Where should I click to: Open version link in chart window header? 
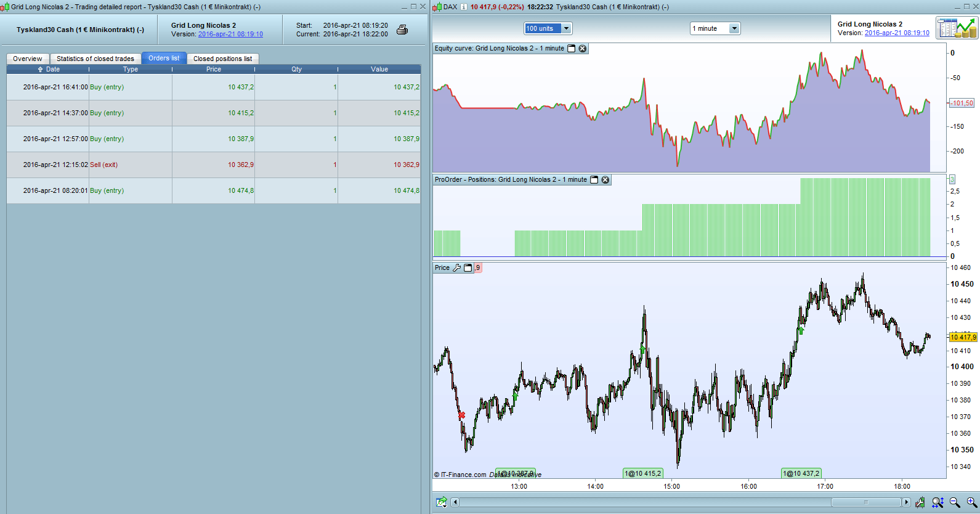tap(897, 33)
